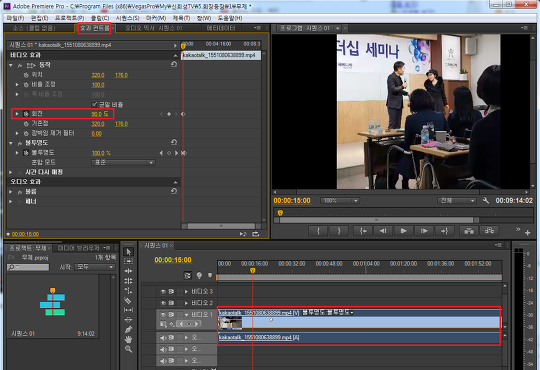Click loop audio playback icon in effect controls
The image size is (540, 370).
[256, 234]
